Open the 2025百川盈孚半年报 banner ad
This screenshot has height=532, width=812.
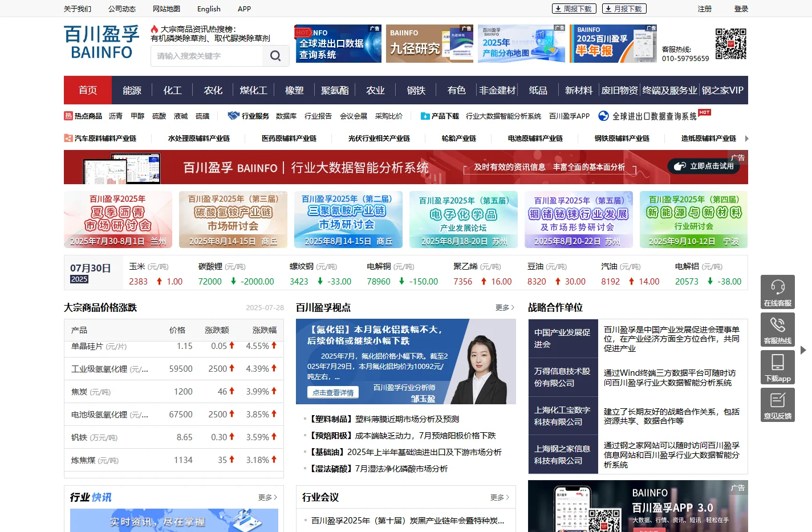[x=613, y=43]
